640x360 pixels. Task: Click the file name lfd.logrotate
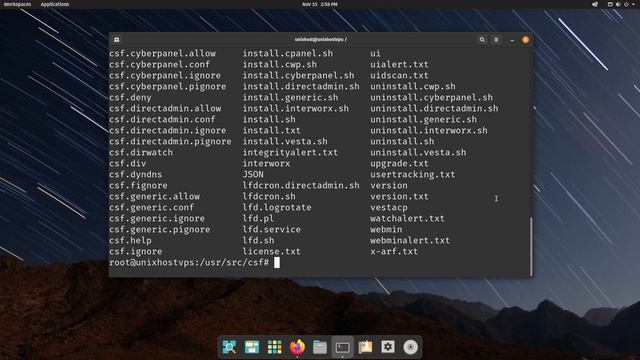pos(277,208)
